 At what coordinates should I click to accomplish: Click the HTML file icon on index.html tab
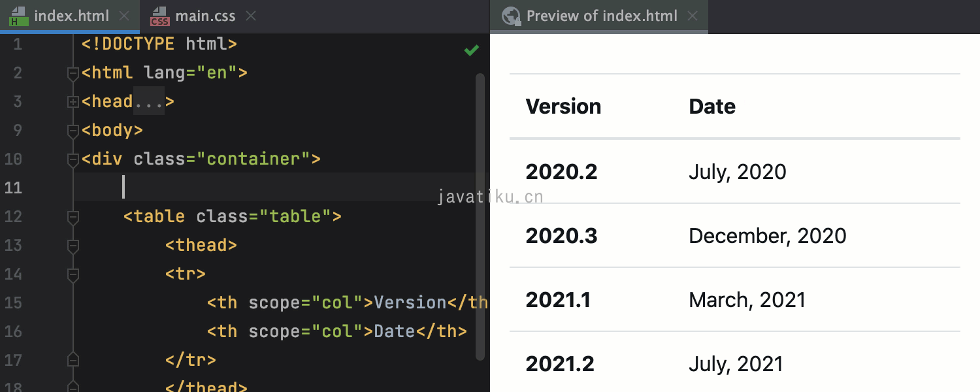click(18, 16)
